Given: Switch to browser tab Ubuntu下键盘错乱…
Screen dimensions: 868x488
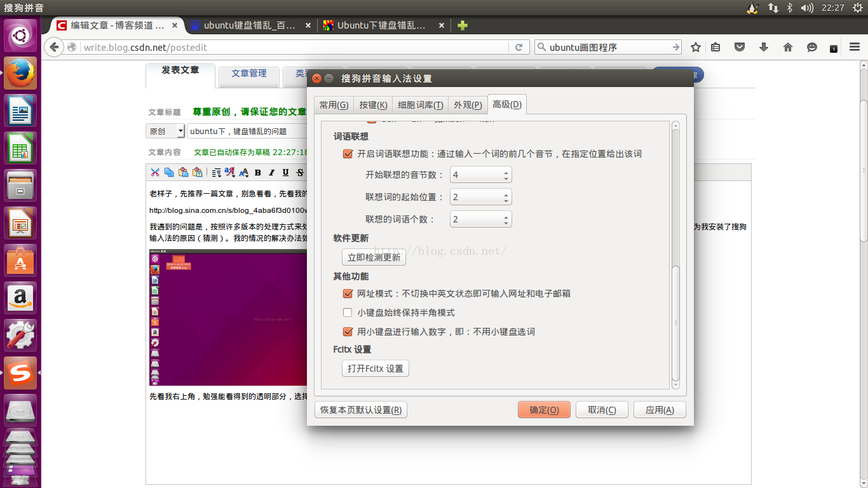Looking at the screenshot, I should click(383, 25).
